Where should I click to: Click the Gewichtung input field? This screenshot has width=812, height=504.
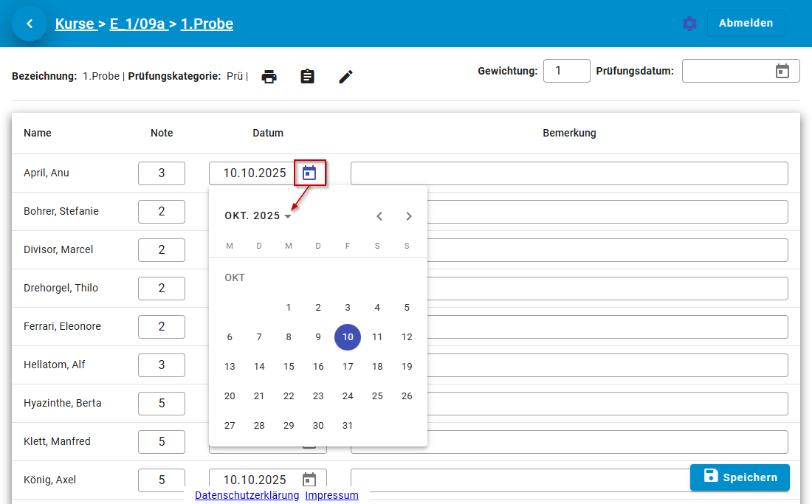pyautogui.click(x=566, y=71)
